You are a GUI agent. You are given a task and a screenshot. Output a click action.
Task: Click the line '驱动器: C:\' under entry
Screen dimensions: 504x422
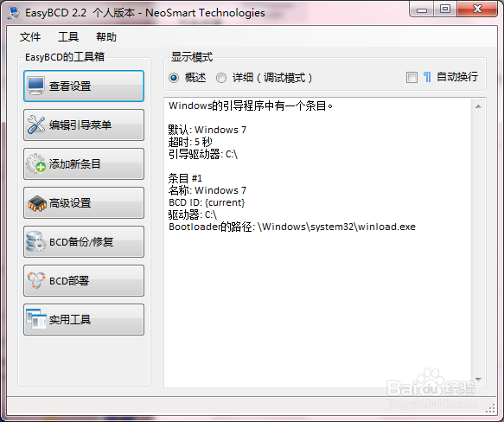[x=193, y=214]
